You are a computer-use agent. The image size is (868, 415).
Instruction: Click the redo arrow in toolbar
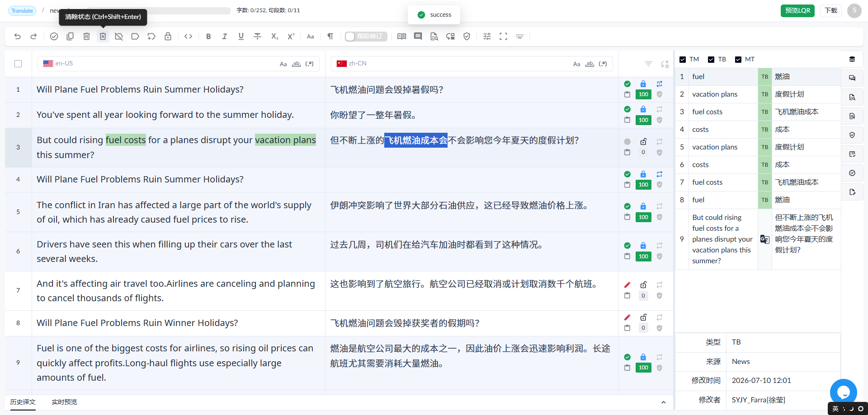33,37
